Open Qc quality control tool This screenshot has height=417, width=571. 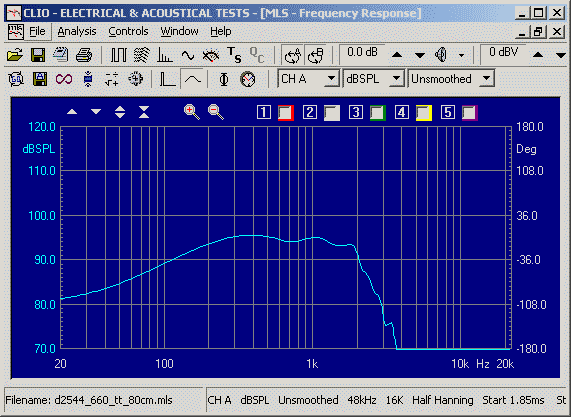[257, 55]
